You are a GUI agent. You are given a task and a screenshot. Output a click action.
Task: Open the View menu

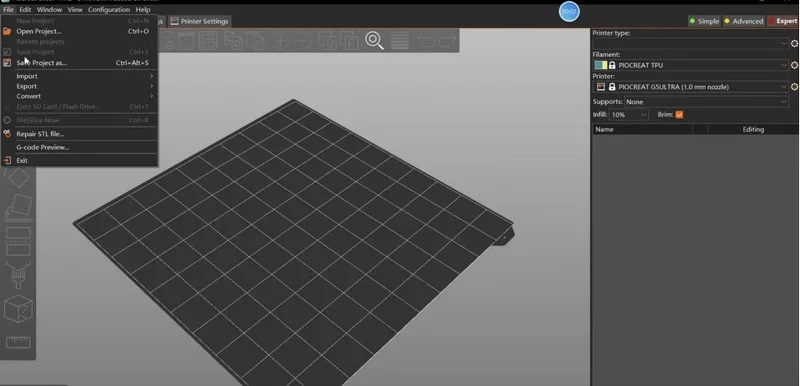tap(75, 9)
